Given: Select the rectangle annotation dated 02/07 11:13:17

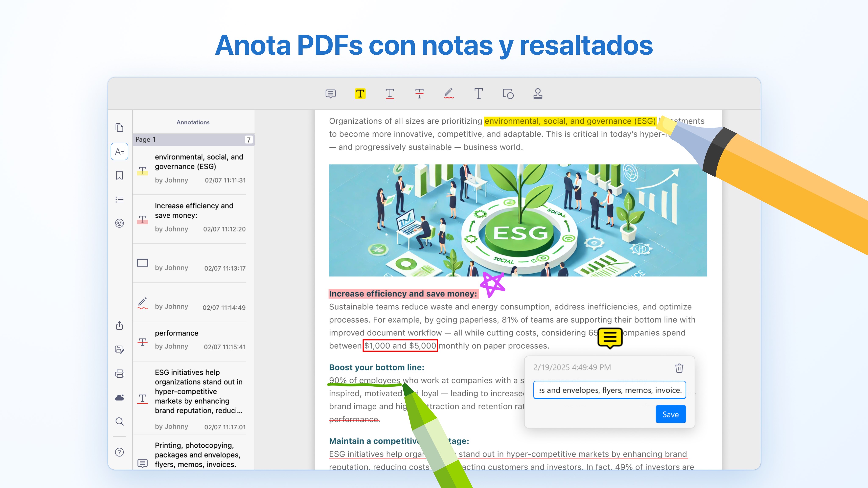Looking at the screenshot, I should point(193,263).
